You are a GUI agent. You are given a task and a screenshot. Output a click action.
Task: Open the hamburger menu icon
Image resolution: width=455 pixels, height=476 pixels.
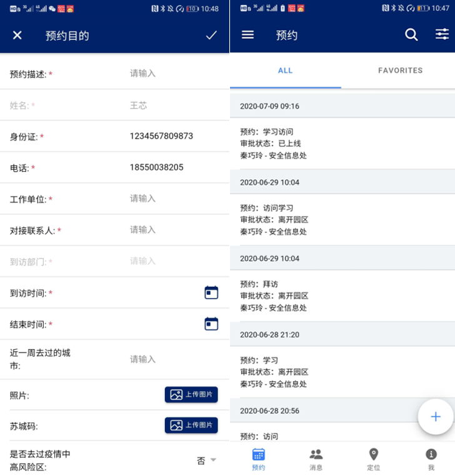pyautogui.click(x=247, y=35)
